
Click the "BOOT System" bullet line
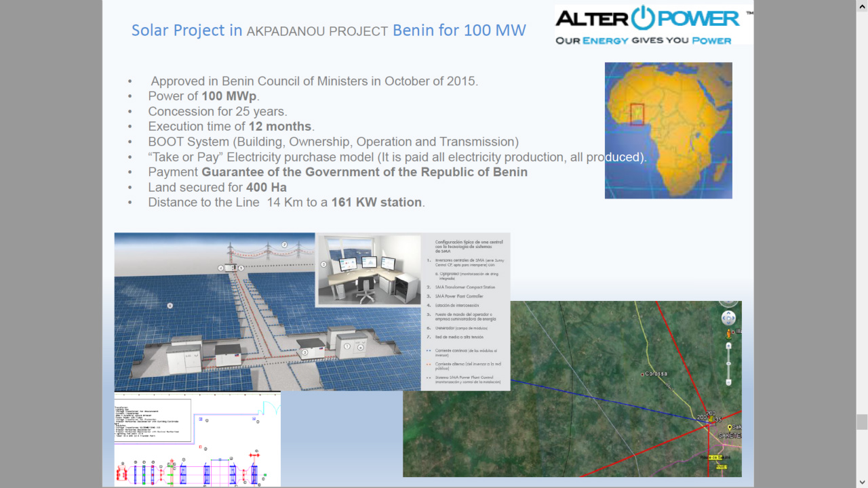(333, 142)
